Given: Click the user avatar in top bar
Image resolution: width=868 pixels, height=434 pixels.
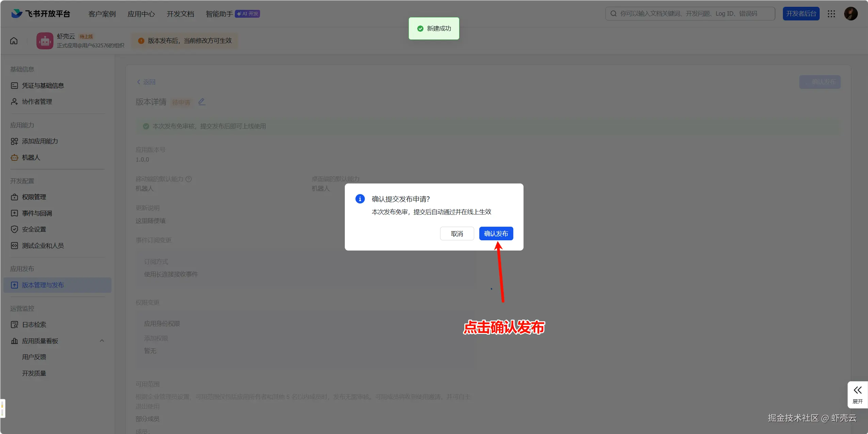Looking at the screenshot, I should (x=851, y=13).
